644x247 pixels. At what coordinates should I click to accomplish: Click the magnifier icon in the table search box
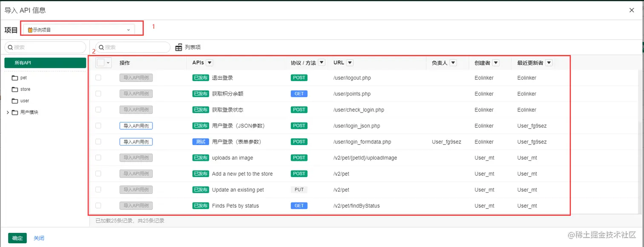101,47
